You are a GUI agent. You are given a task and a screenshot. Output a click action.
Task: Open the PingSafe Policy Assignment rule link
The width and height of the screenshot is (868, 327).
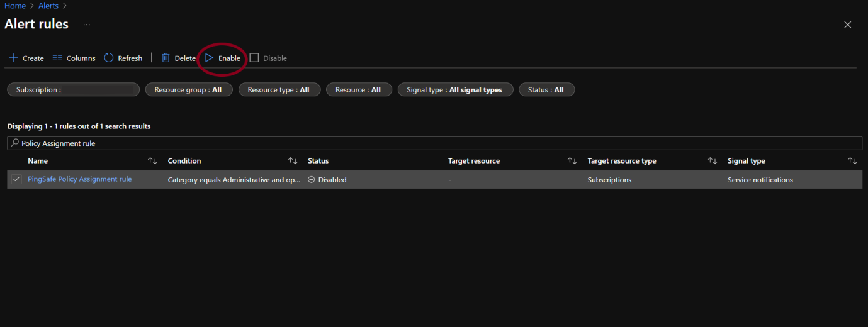[80, 179]
